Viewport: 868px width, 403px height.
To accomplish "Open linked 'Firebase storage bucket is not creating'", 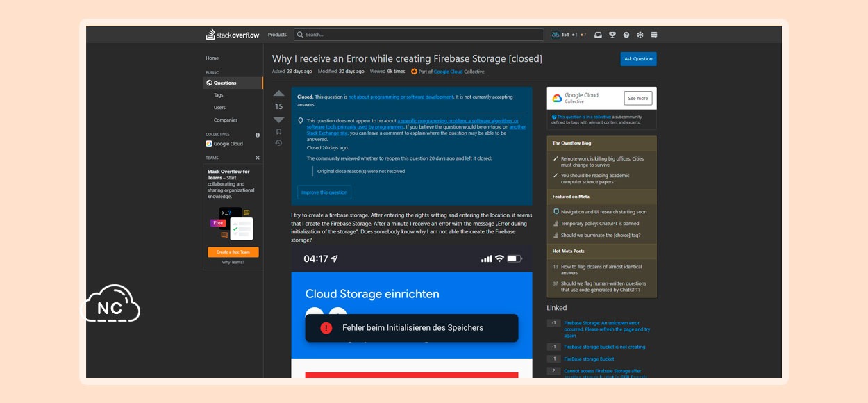I will click(x=604, y=347).
